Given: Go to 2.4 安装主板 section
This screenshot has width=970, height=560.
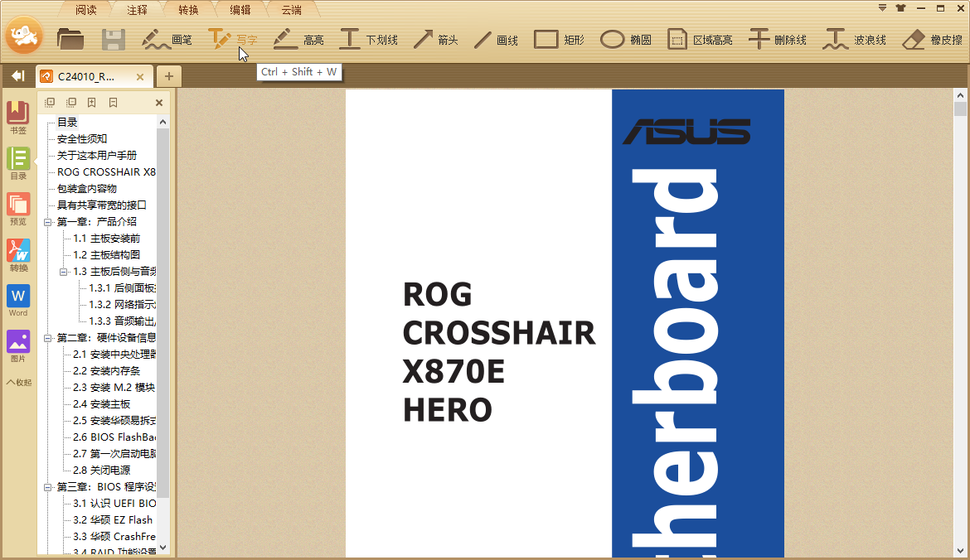Looking at the screenshot, I should point(101,404).
